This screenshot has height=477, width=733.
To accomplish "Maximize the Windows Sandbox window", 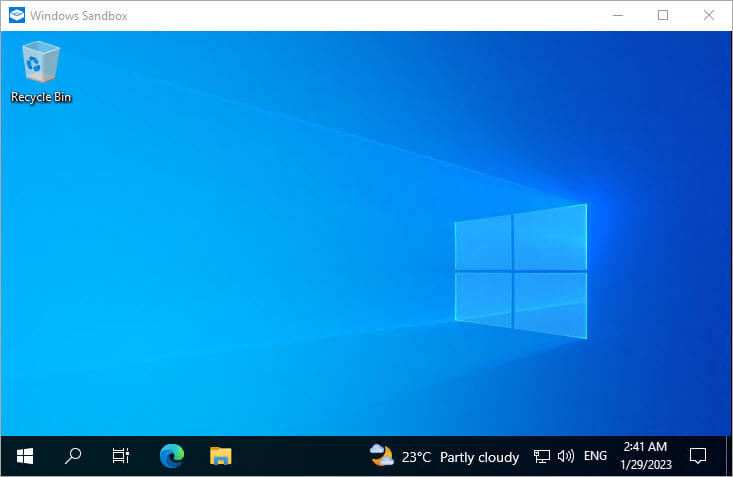I will pyautogui.click(x=663, y=15).
